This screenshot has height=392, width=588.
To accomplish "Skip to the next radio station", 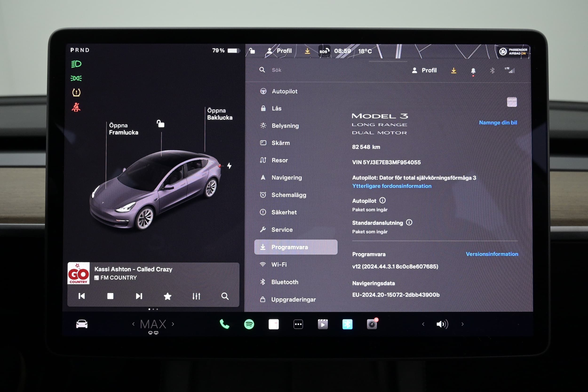I will coord(139,296).
